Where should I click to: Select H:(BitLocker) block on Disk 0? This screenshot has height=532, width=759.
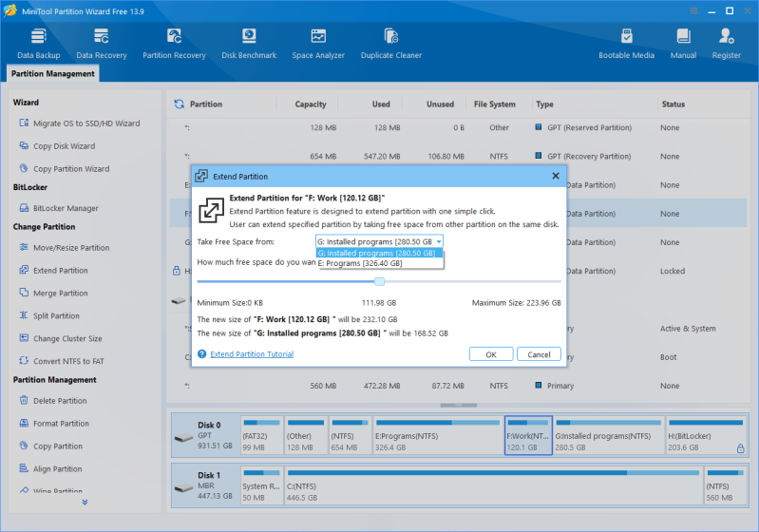click(x=706, y=435)
